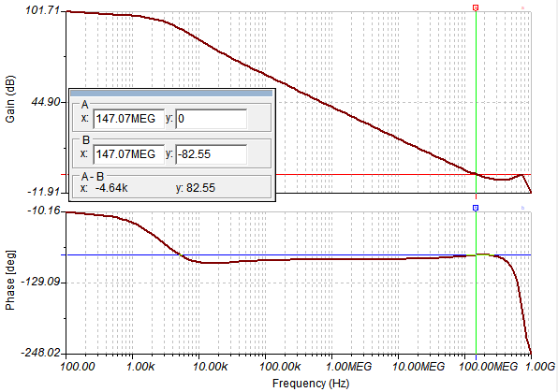
Task: Click the Gain (dB) axis label
Action: (x=10, y=99)
